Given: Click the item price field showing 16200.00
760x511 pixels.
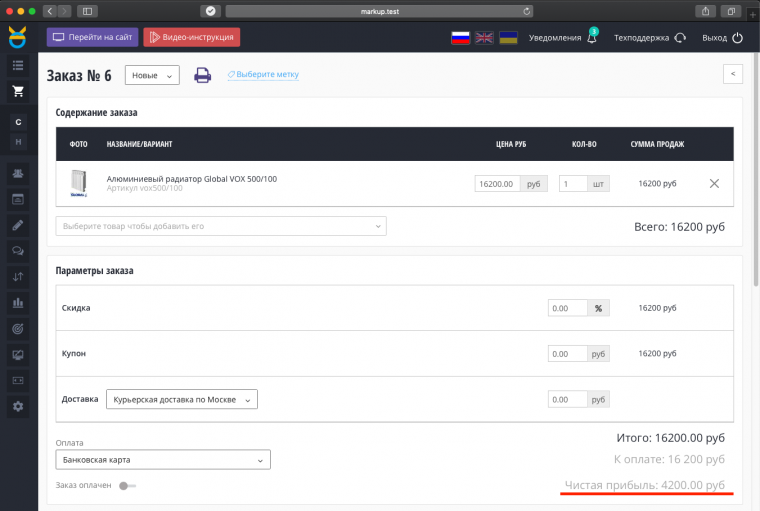Looking at the screenshot, I should coord(497,184).
